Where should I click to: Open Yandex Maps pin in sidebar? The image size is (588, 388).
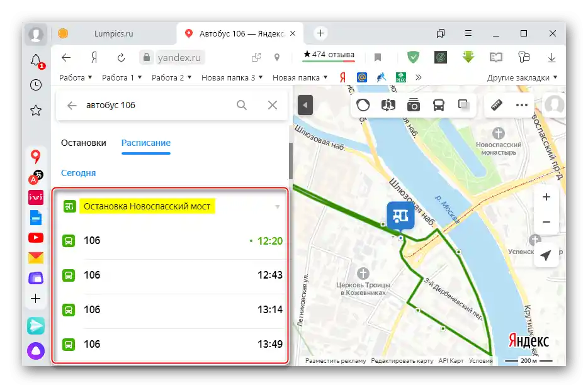tap(36, 156)
